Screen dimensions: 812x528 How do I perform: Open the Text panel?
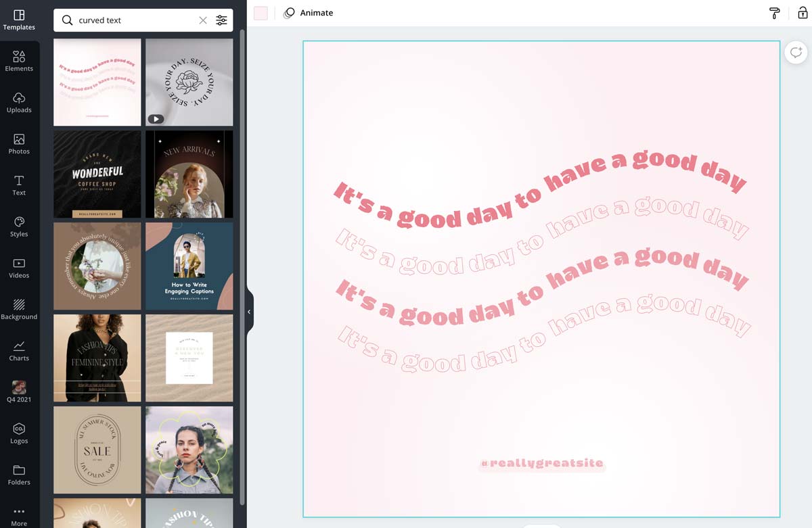click(19, 185)
